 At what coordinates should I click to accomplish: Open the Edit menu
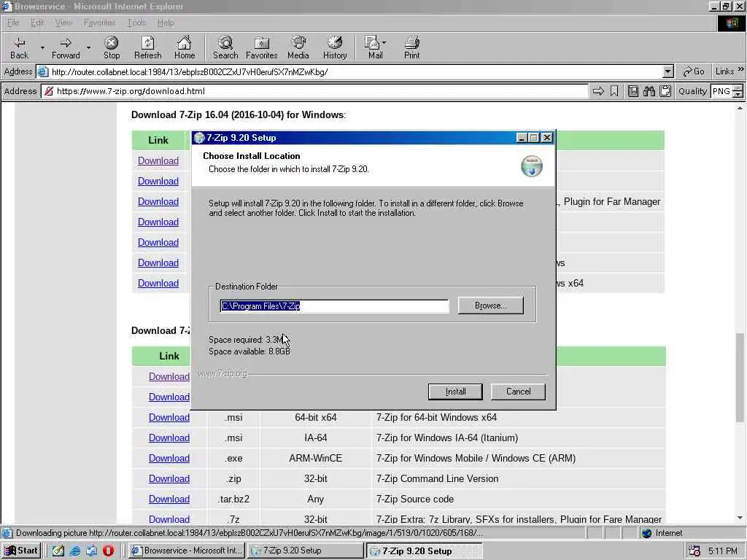pyautogui.click(x=36, y=23)
